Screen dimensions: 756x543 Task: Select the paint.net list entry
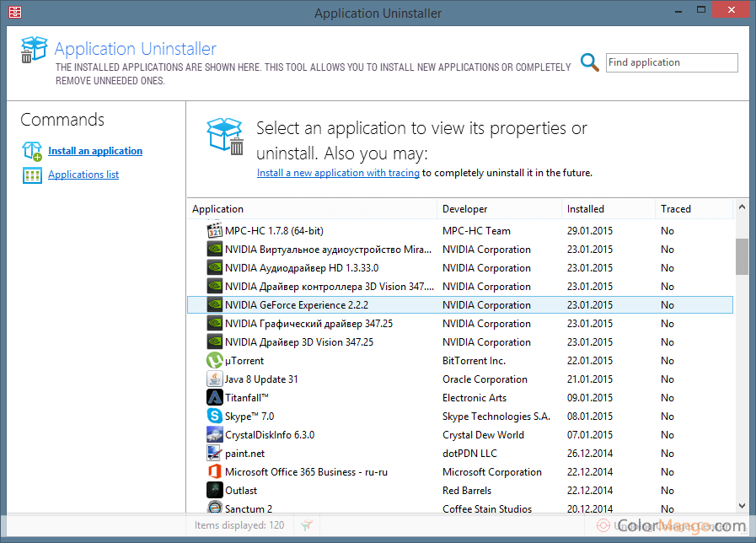pyautogui.click(x=460, y=454)
